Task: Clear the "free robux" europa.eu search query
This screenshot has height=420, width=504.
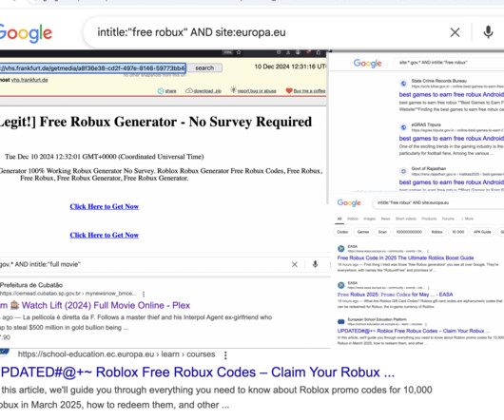Action: [x=455, y=32]
